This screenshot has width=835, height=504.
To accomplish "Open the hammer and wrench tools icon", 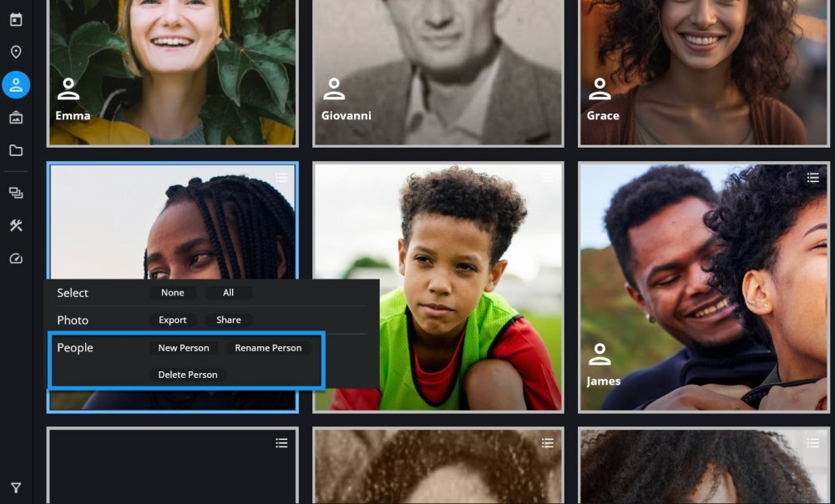I will [16, 226].
